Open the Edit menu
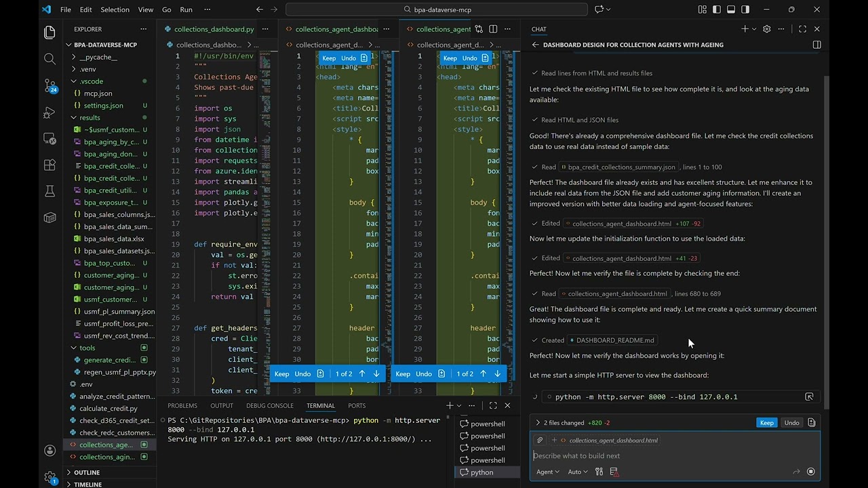 coord(85,9)
